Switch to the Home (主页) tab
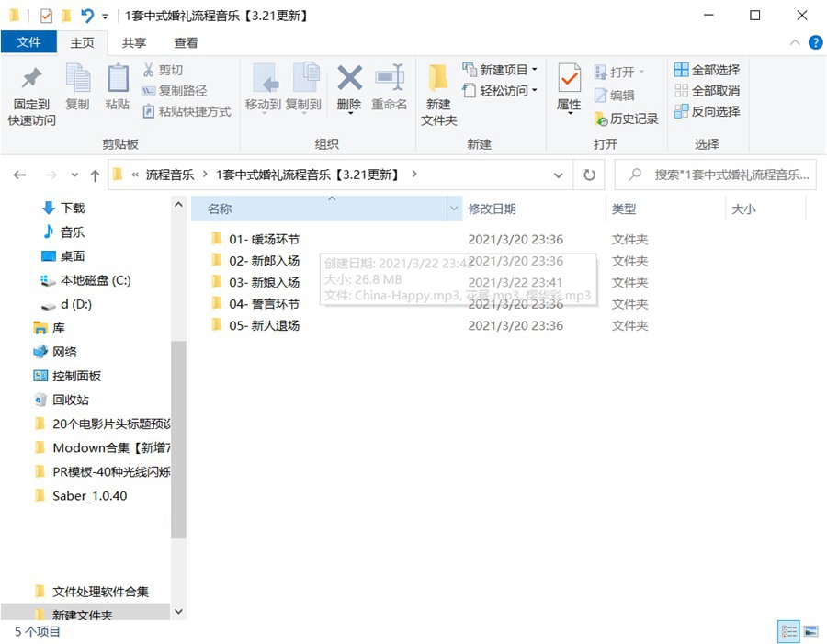827x644 pixels. 82,43
